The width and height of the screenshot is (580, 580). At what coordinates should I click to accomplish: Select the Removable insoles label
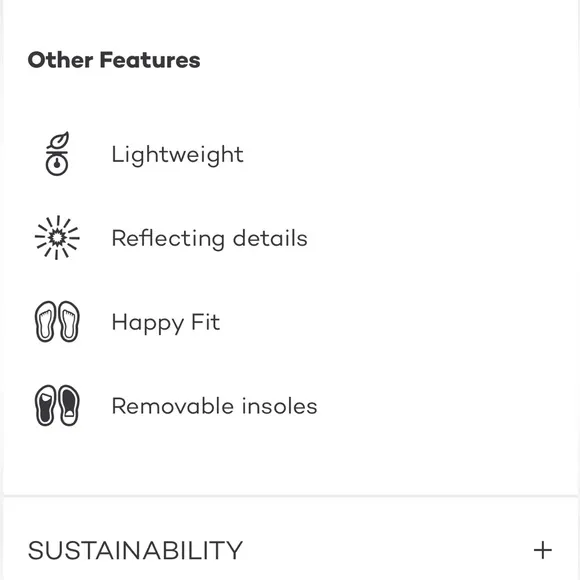[x=215, y=406]
